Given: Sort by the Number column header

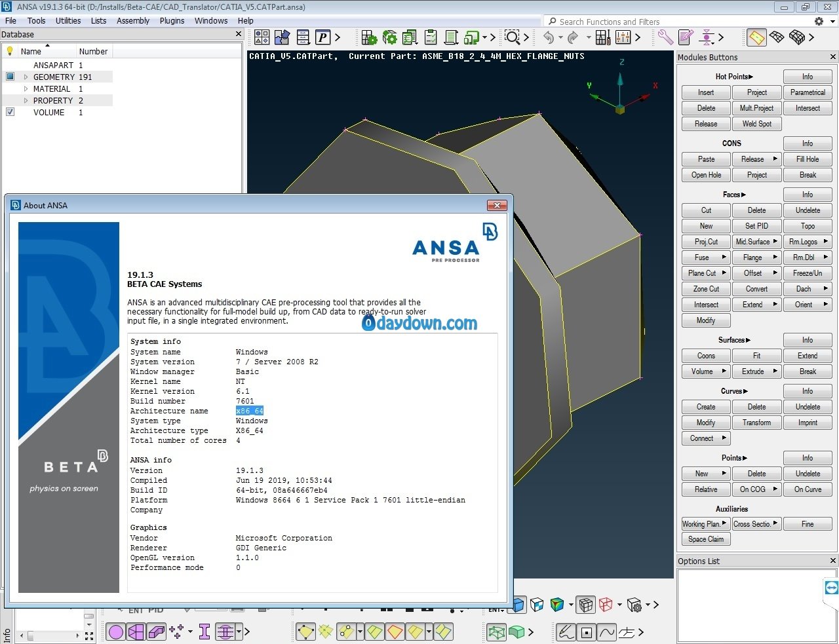Looking at the screenshot, I should click(93, 51).
